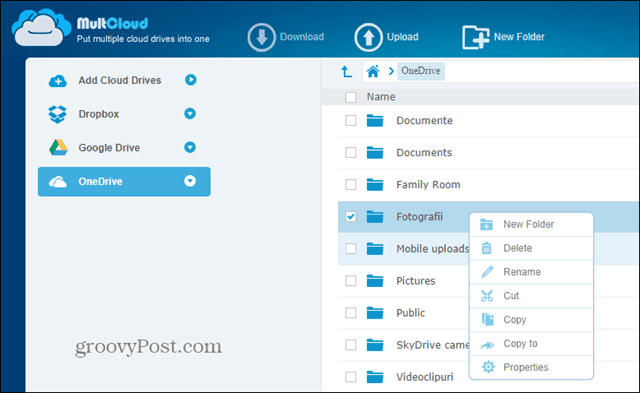The height and width of the screenshot is (393, 640).
Task: Click the Fotografii folder icon
Action: (x=375, y=217)
